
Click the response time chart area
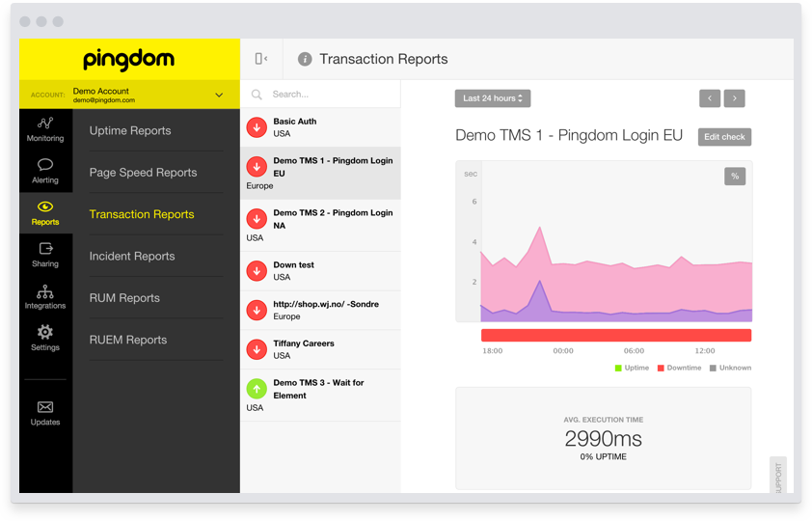(x=604, y=241)
